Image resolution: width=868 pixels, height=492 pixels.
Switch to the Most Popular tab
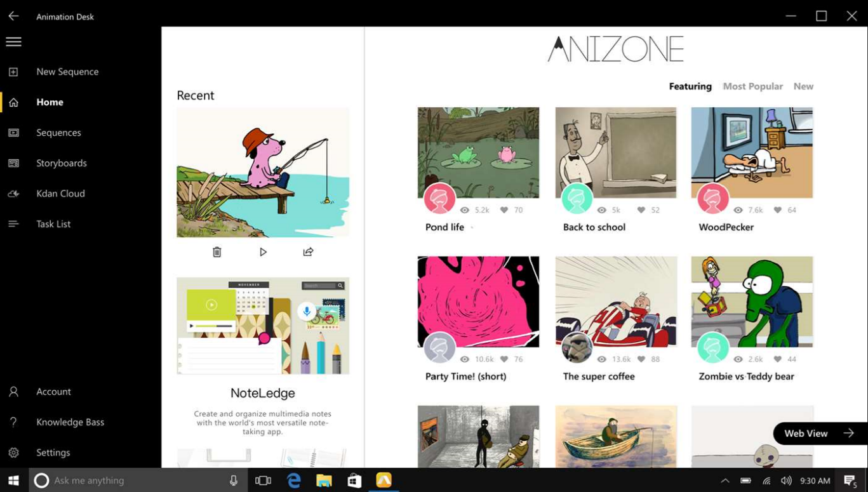[753, 86]
